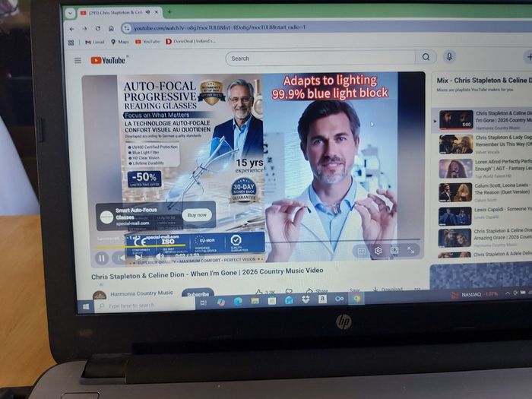Open File Explorer from taskbar
532x399 pixels.
[255, 301]
